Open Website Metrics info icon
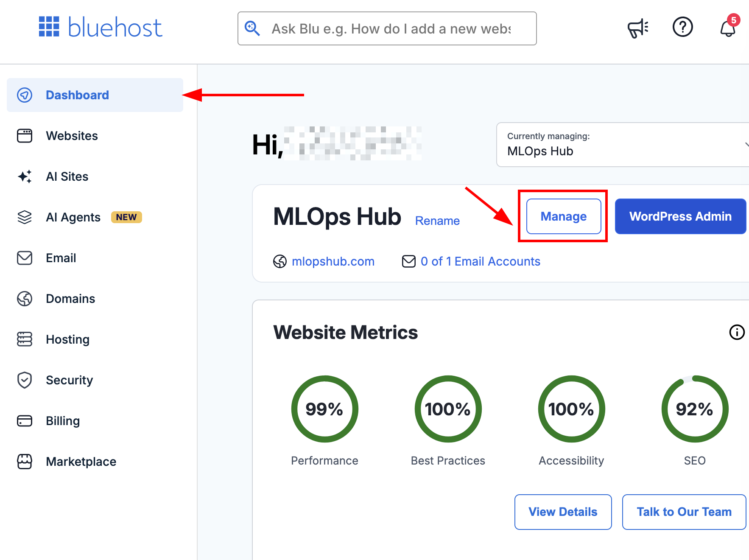The image size is (749, 560). pyautogui.click(x=737, y=332)
